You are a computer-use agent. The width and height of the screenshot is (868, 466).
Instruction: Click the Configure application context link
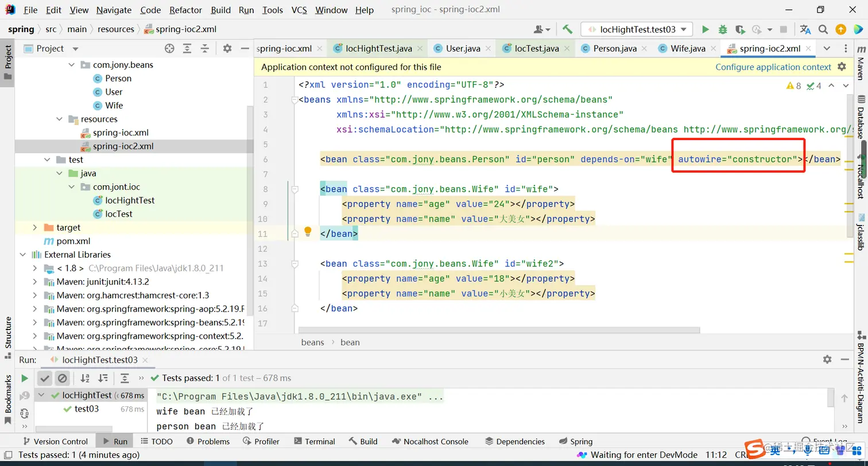coord(773,67)
